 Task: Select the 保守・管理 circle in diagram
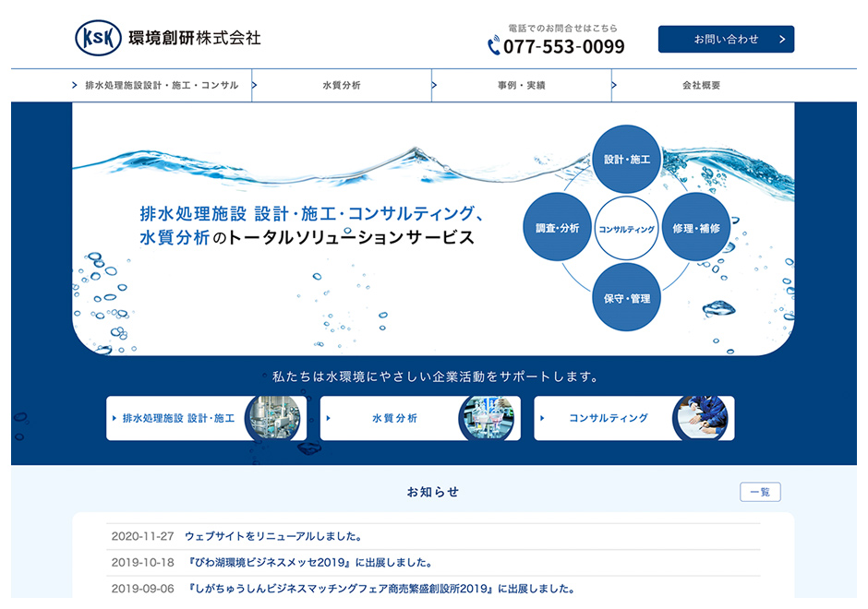627,298
